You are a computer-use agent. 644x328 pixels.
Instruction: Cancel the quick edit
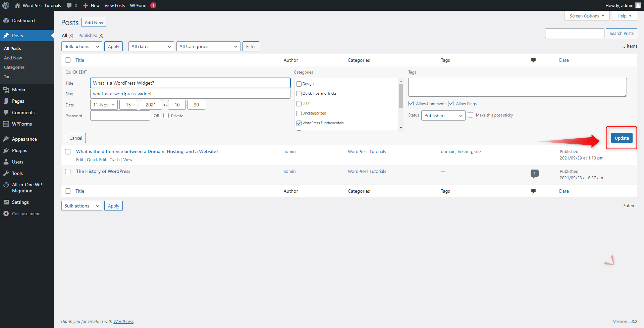[75, 138]
